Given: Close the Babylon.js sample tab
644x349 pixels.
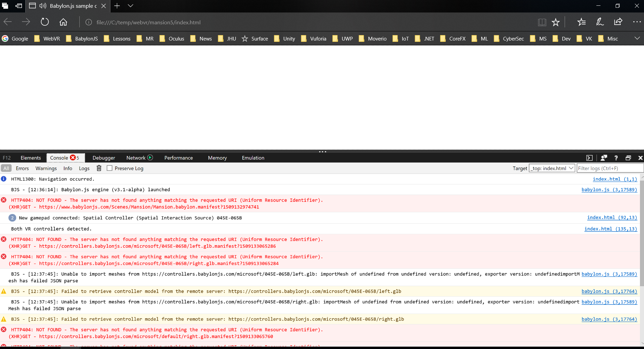Looking at the screenshot, I should 104,6.
